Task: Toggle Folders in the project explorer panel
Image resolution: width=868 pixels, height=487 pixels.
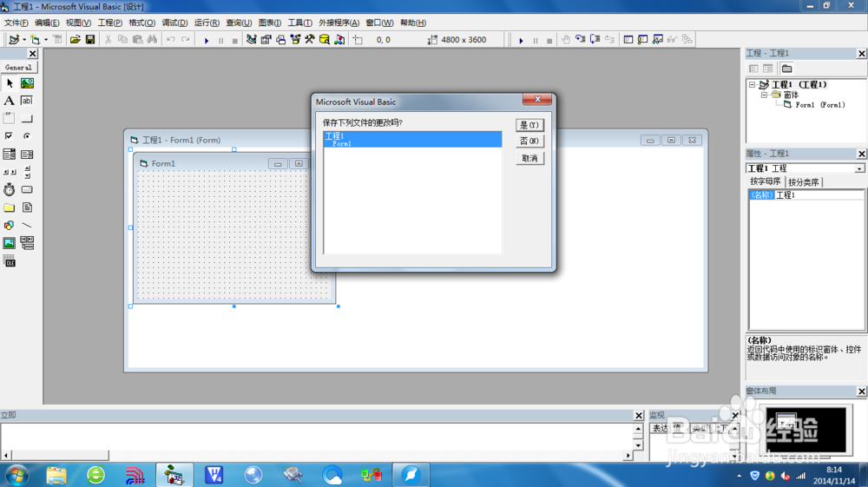Action: (x=786, y=69)
